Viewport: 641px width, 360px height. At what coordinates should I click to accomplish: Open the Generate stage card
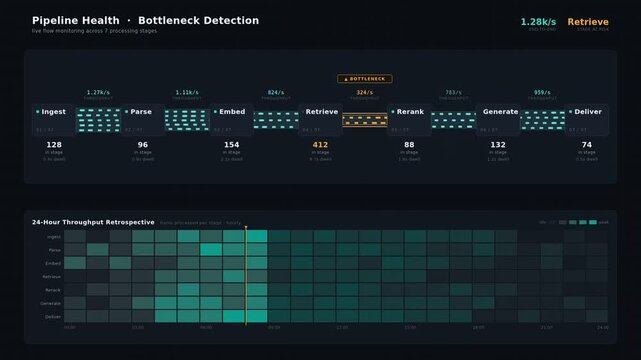tap(498, 120)
